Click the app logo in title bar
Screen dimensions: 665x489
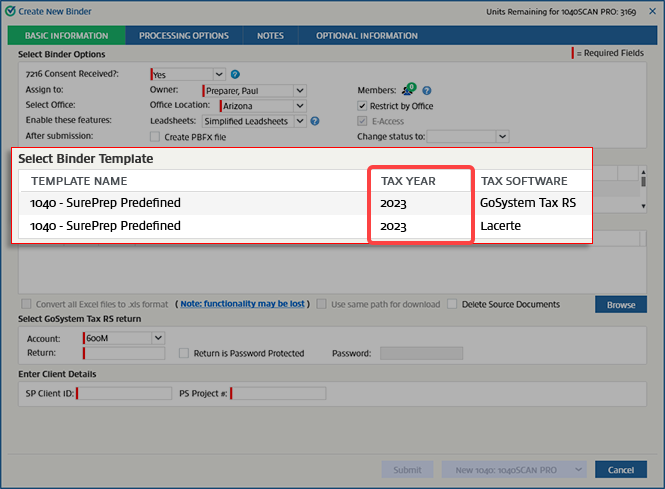[9, 11]
